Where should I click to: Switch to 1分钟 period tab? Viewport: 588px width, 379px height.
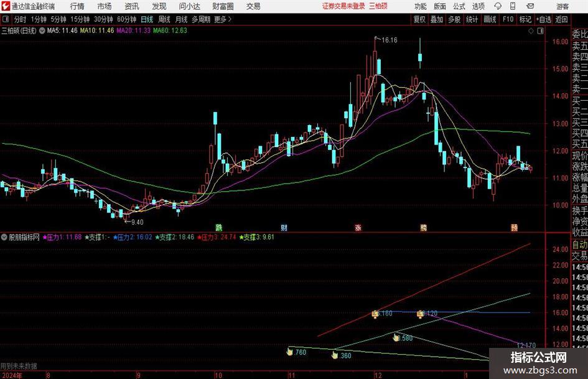pyautogui.click(x=39, y=19)
